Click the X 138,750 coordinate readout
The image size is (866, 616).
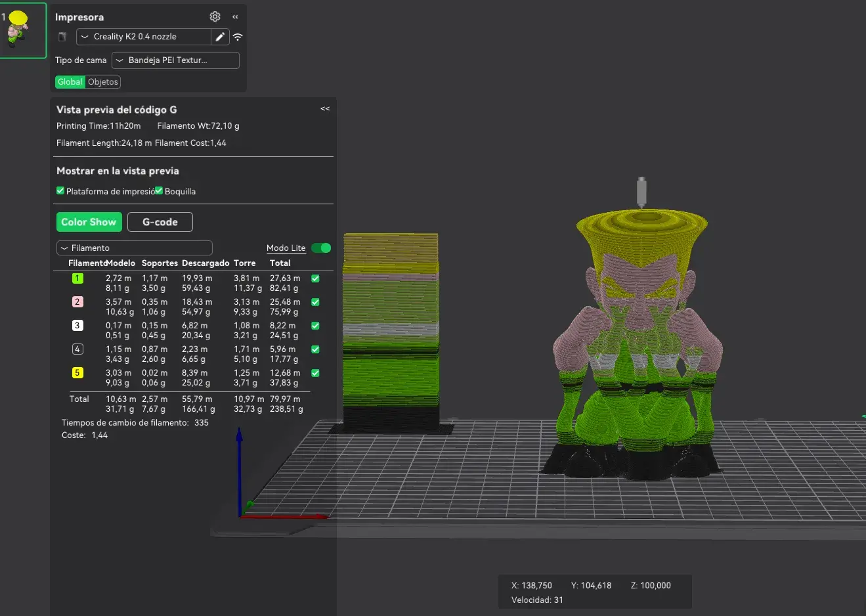click(532, 585)
